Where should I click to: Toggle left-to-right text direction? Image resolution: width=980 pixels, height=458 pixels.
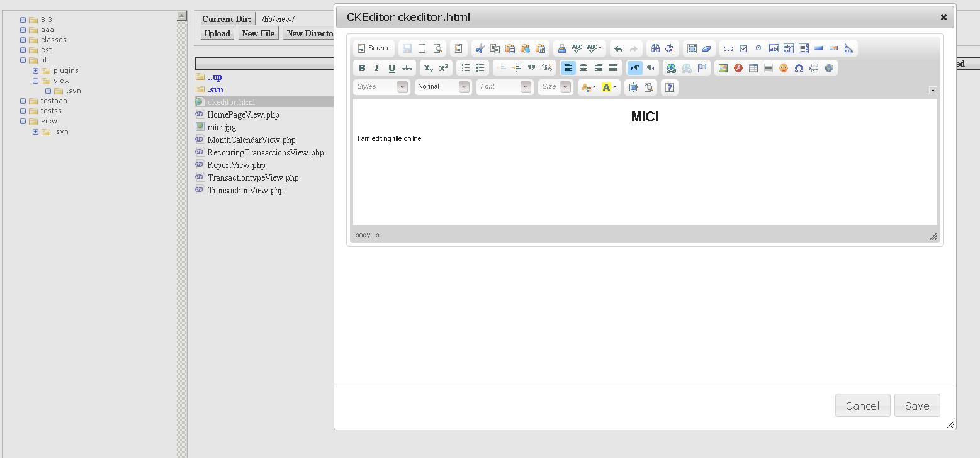click(x=634, y=68)
